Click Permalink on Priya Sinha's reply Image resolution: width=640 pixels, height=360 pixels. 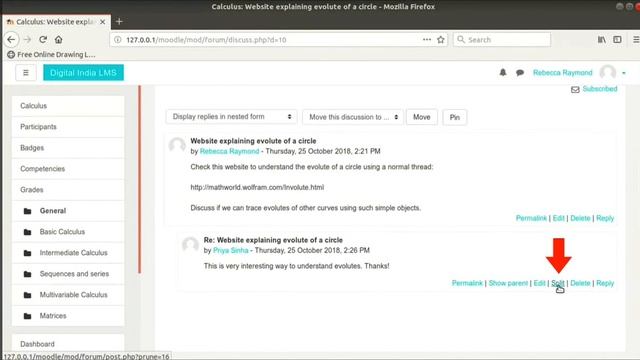click(x=467, y=283)
